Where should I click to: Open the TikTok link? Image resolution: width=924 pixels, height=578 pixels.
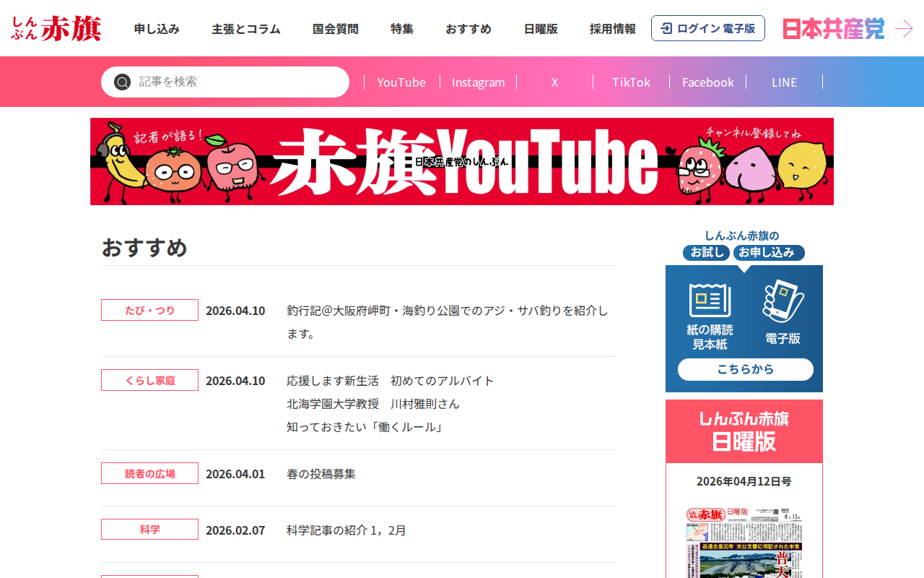[631, 82]
